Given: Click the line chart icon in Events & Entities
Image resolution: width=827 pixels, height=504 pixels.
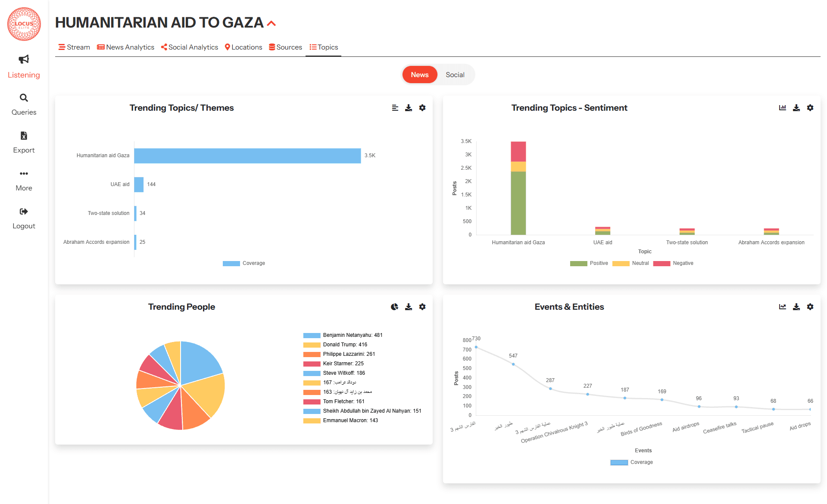Looking at the screenshot, I should click(782, 307).
